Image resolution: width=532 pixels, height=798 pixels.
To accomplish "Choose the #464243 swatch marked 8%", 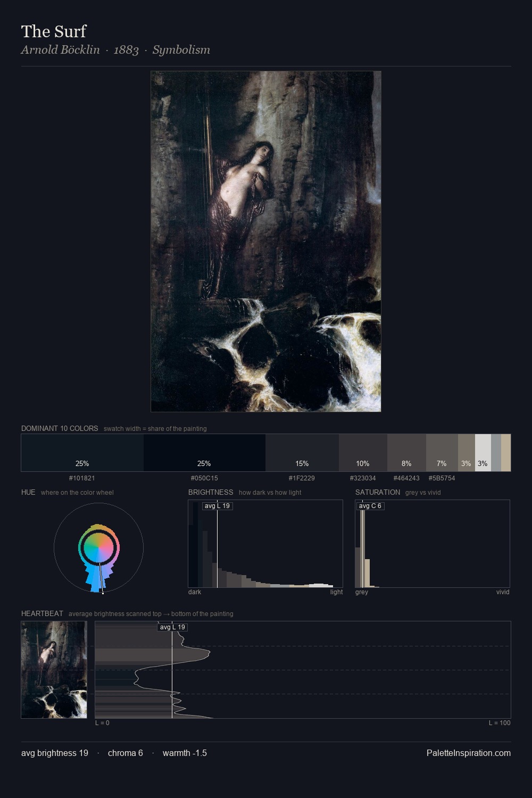I will (406, 453).
